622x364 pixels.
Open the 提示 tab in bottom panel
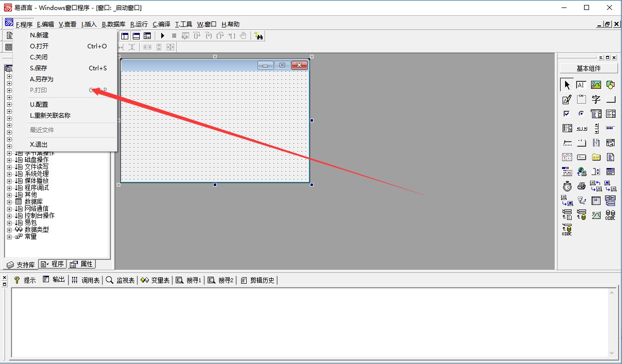pyautogui.click(x=25, y=280)
